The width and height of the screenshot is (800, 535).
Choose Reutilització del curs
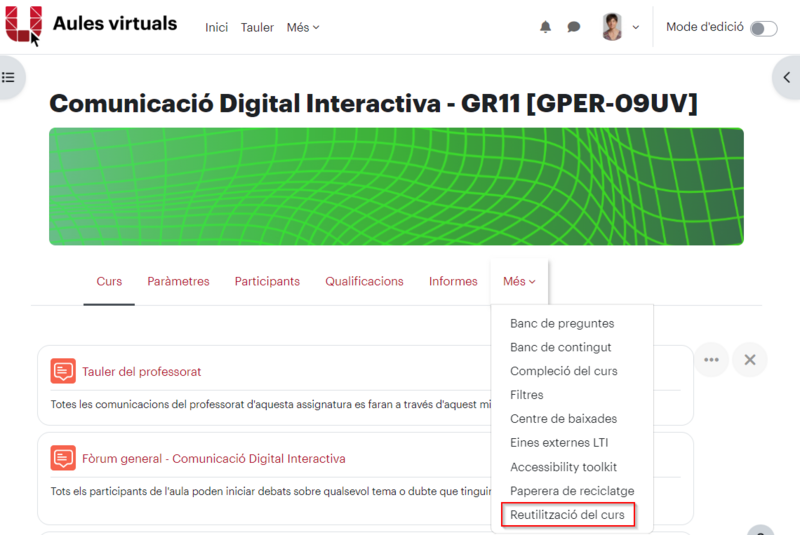pos(567,515)
